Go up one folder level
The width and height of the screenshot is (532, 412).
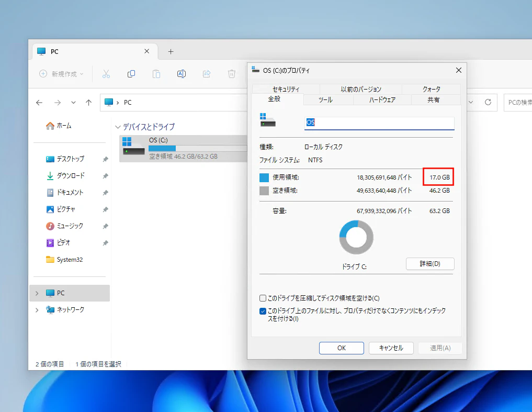click(88, 103)
